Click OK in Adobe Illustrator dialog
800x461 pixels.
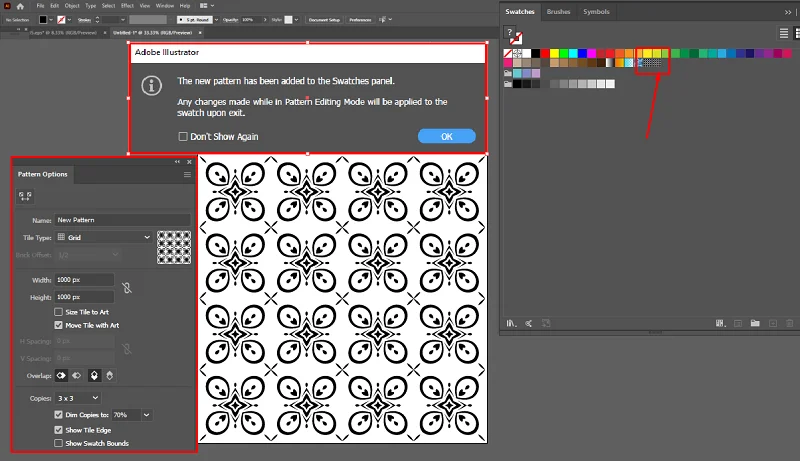coord(446,136)
